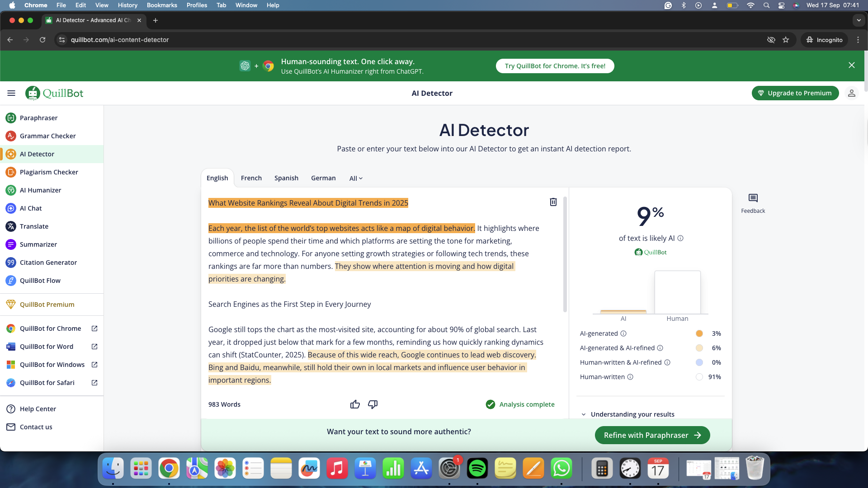Give thumbs up on analysis

[x=355, y=404]
